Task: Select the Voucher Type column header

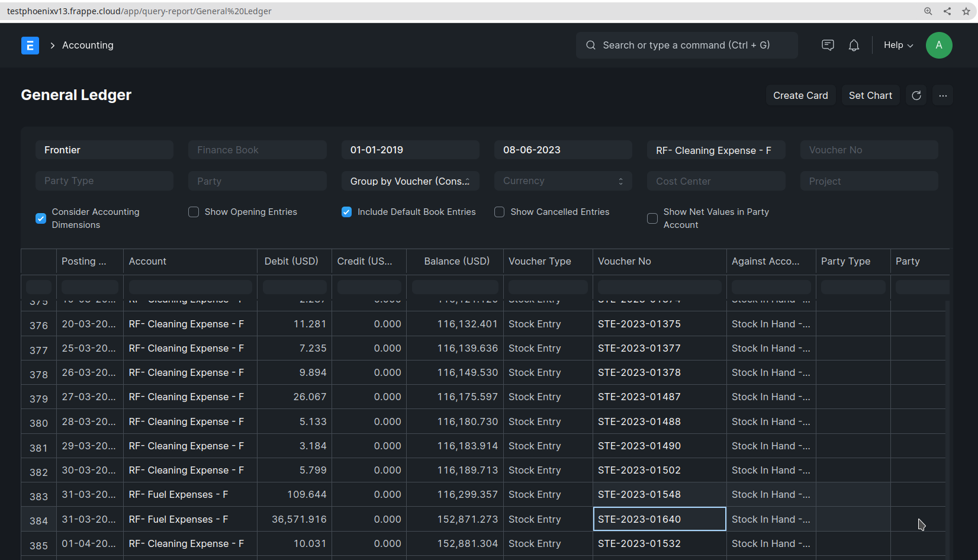Action: [x=539, y=261]
